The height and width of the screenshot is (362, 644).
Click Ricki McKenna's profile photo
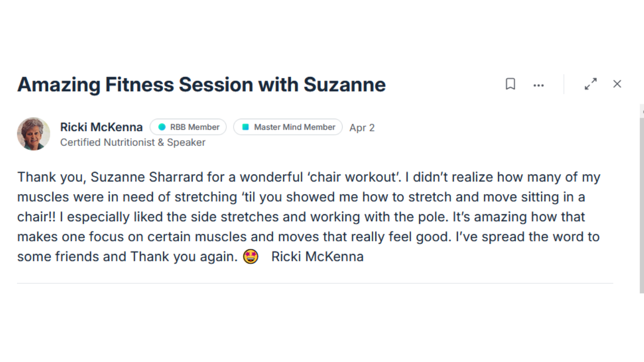[x=34, y=134]
